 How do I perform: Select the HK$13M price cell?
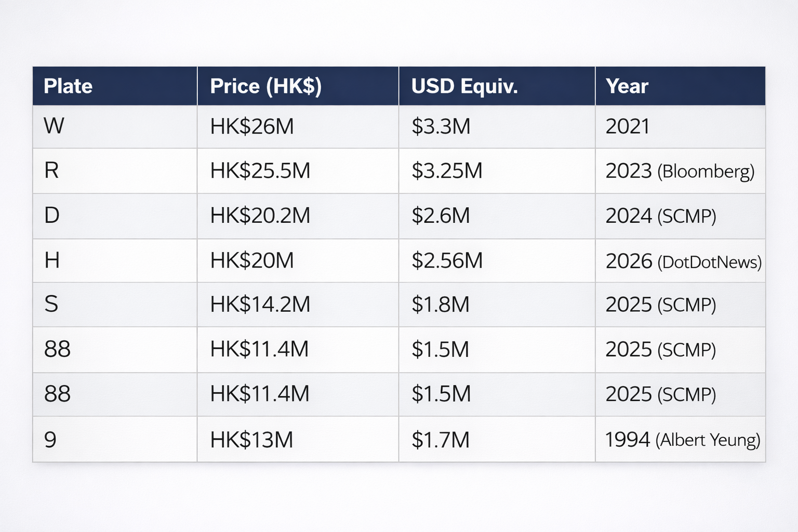(x=251, y=440)
